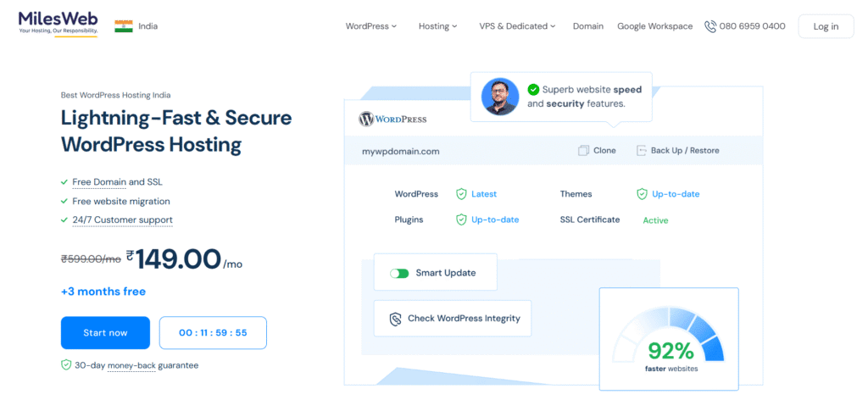Click the Themes Up-to-date status

point(676,194)
